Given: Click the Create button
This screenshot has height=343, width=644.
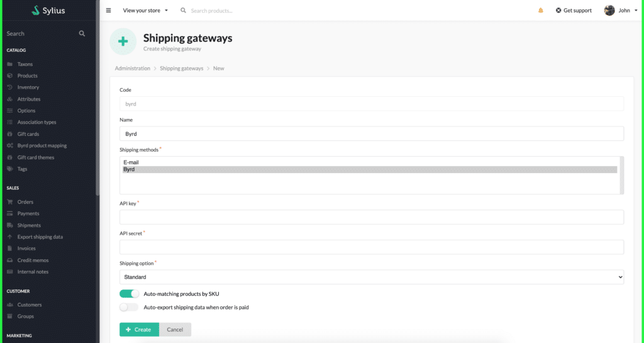Looking at the screenshot, I should [x=139, y=329].
